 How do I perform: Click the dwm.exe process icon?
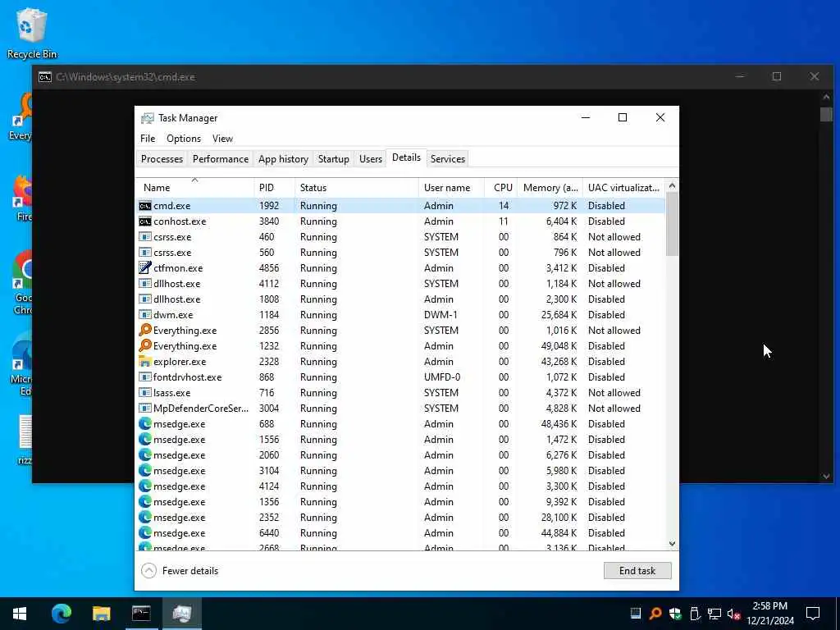pos(144,314)
